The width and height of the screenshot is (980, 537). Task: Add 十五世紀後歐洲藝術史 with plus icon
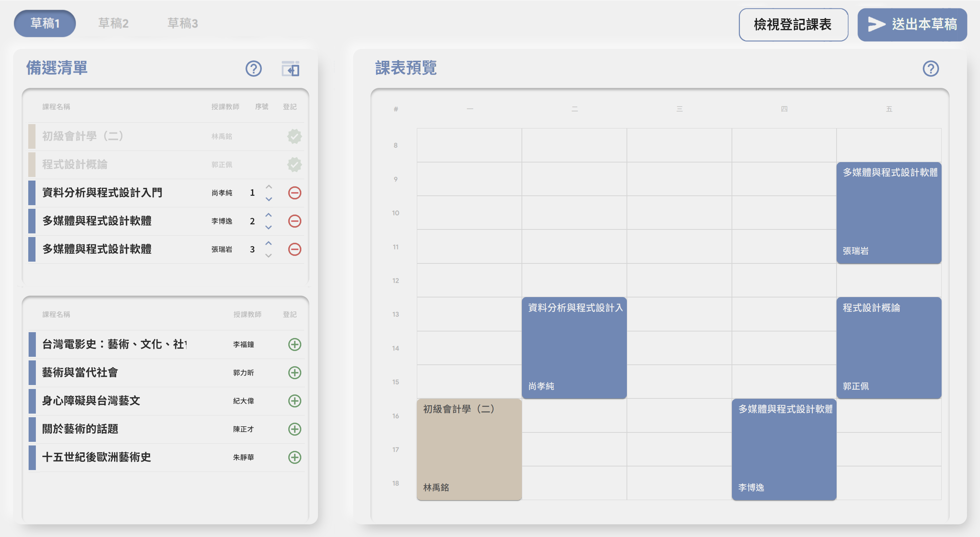click(294, 457)
